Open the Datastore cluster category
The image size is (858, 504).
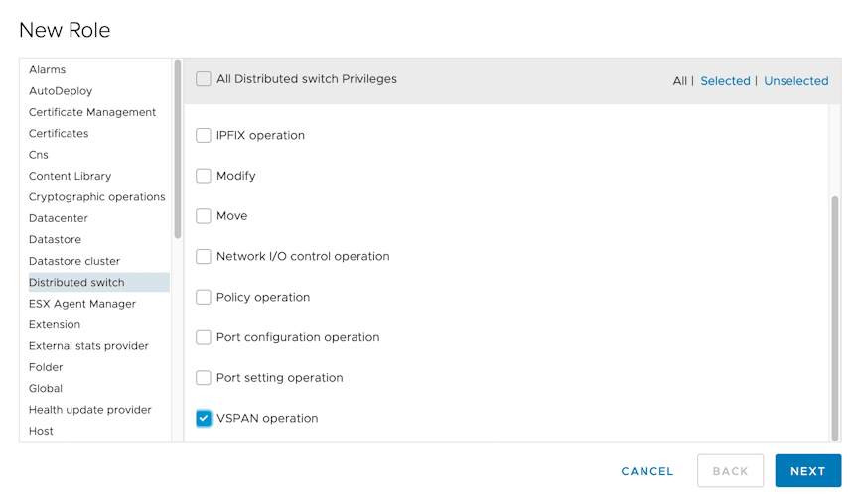tap(74, 261)
